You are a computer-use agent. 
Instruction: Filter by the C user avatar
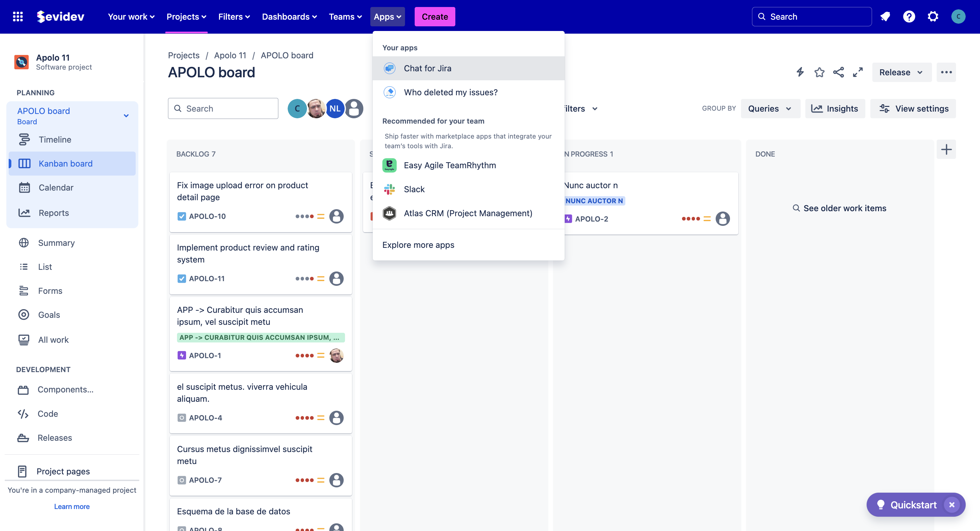coord(297,109)
